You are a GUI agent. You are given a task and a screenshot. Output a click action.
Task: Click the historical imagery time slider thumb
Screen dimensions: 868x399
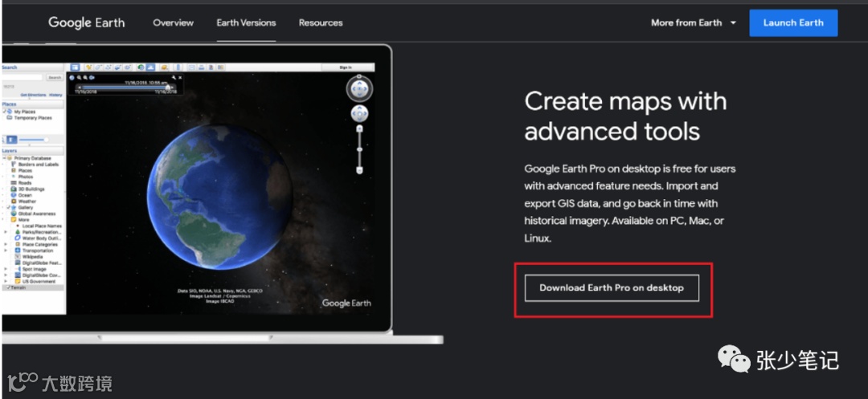pyautogui.click(x=168, y=88)
